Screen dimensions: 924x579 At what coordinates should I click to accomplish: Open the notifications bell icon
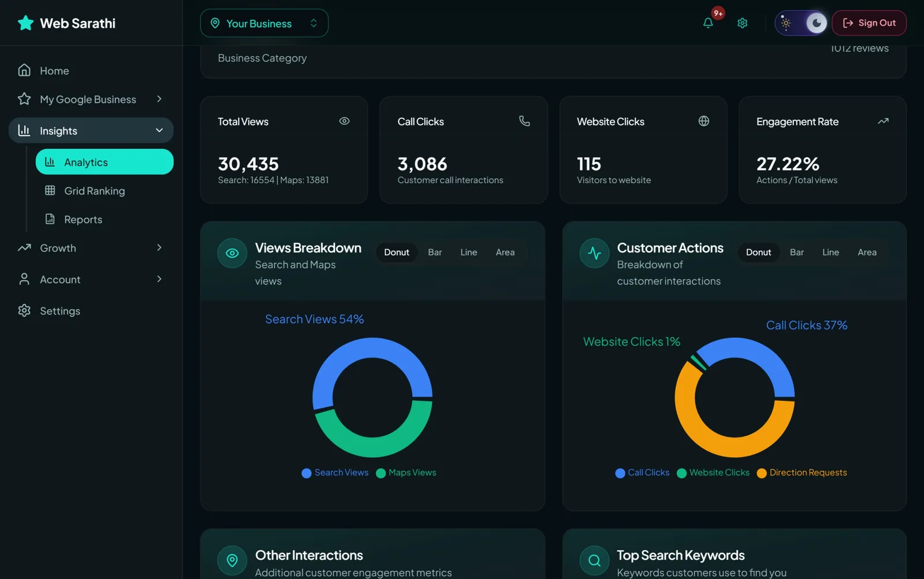(708, 23)
